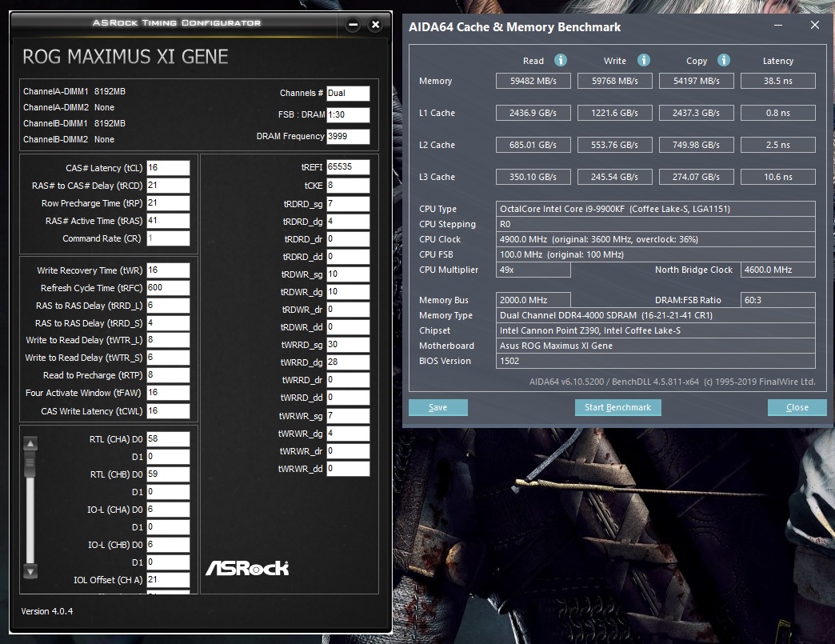The width and height of the screenshot is (835, 644).
Task: Click the Copy info icon in AIDA64
Action: [x=723, y=60]
